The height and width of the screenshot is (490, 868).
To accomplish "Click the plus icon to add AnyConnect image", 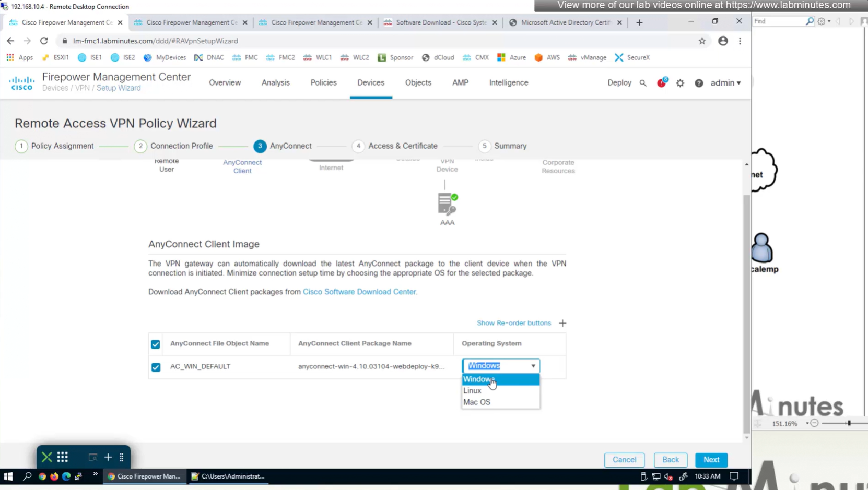I will (x=562, y=323).
